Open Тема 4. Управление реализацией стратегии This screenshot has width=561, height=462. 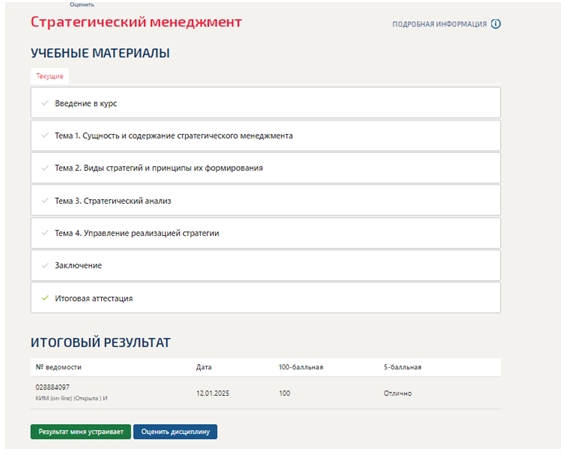(x=265, y=233)
